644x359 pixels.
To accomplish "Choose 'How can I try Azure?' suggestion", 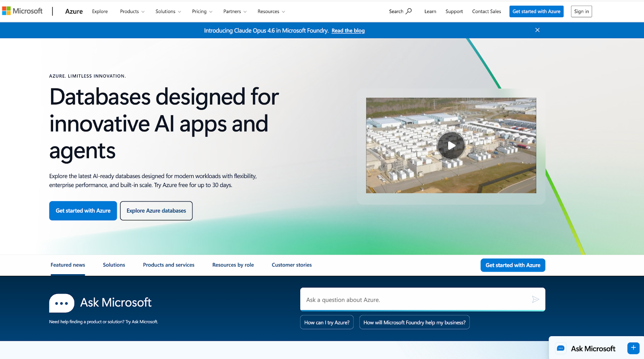I will (327, 322).
